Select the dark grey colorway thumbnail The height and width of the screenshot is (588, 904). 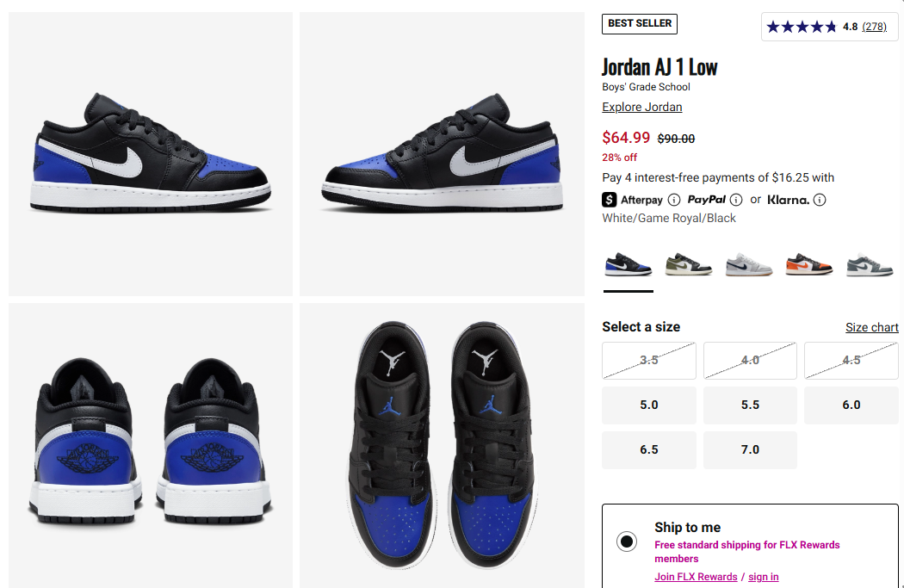870,265
